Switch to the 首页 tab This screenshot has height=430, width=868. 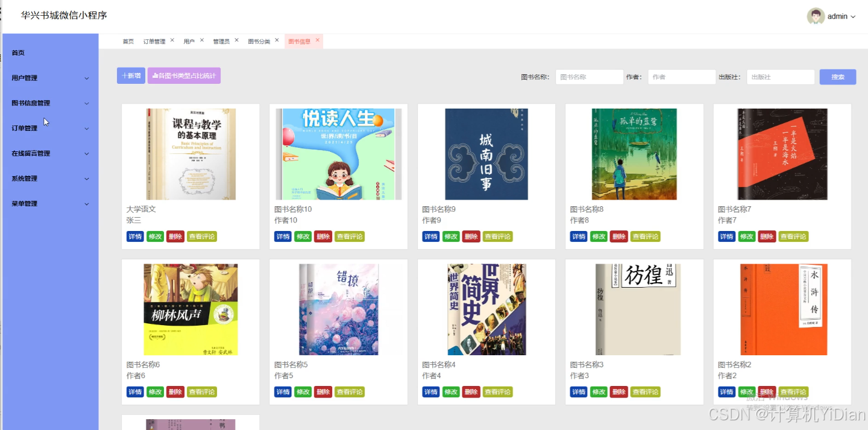128,42
